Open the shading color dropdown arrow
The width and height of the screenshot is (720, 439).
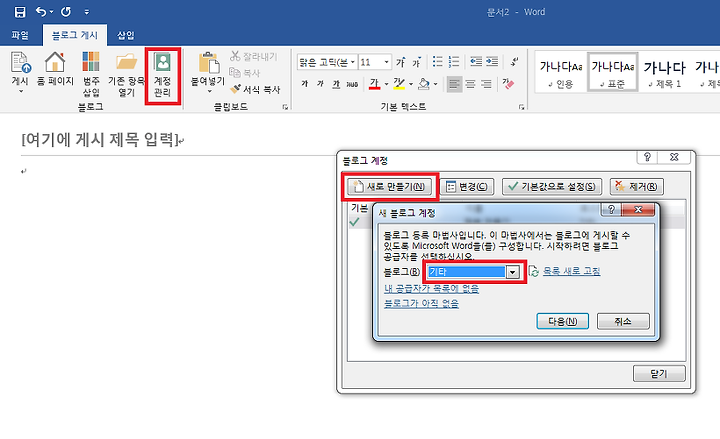(435, 84)
